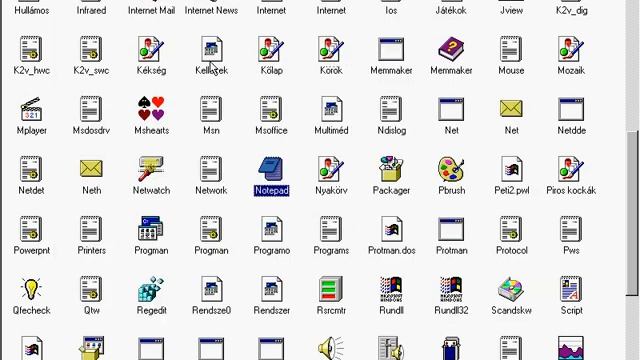The image size is (640, 360).
Task: Click the Script document icon
Action: (x=571, y=289)
